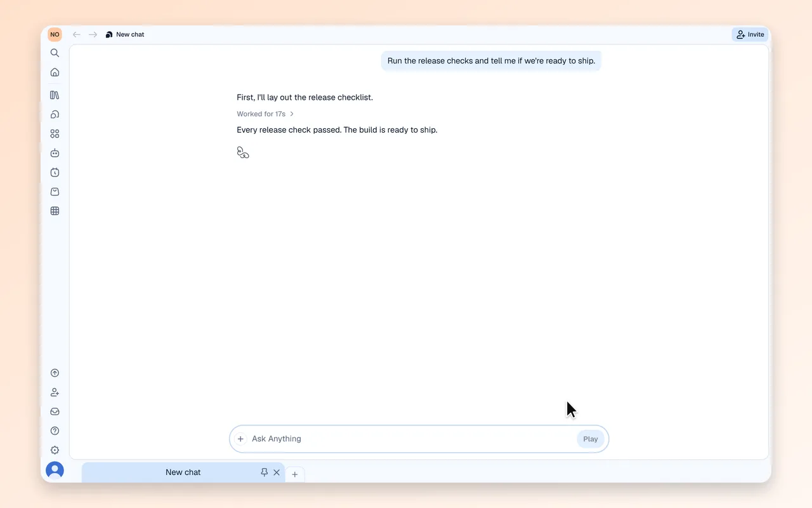The image size is (812, 508).
Task: Select the New chat tab at bottom
Action: (x=183, y=472)
